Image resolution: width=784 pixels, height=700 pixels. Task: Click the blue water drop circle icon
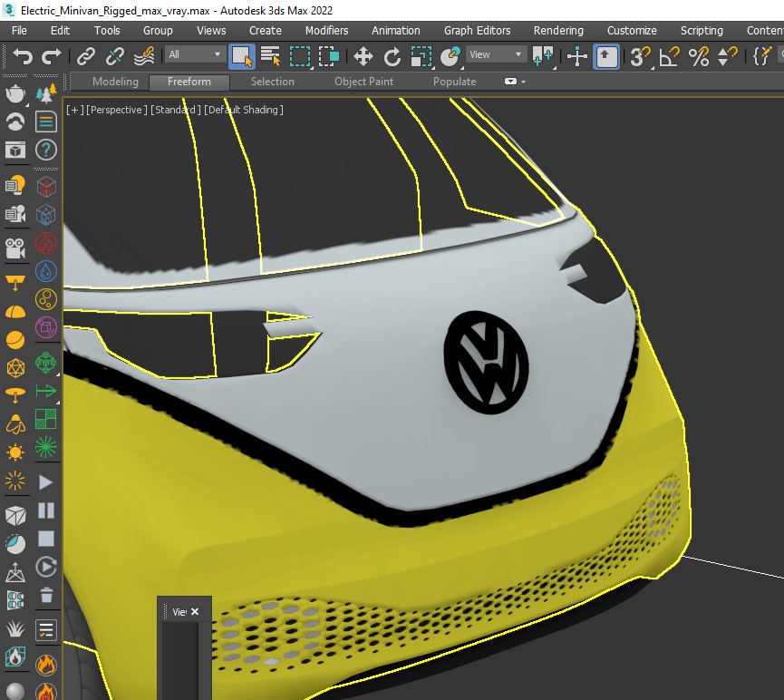tap(46, 271)
